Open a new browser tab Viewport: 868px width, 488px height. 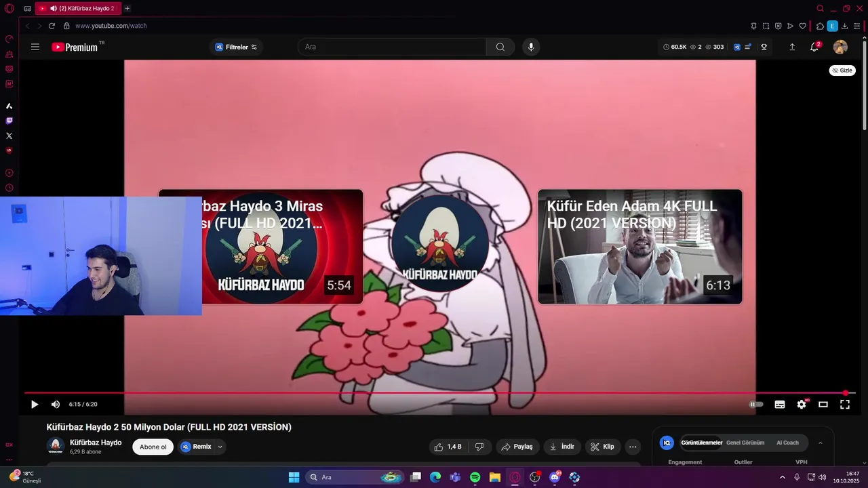pos(127,8)
